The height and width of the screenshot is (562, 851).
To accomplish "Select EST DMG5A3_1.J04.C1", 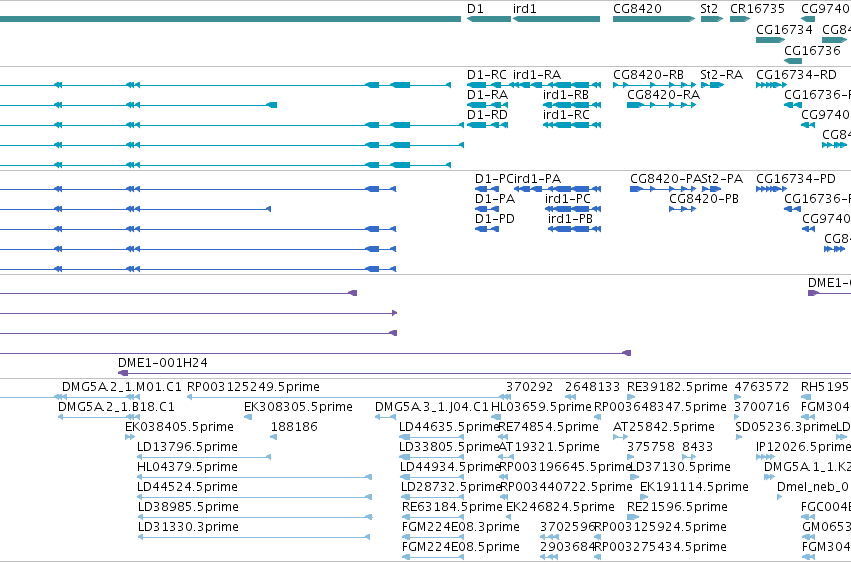I will (x=432, y=407).
